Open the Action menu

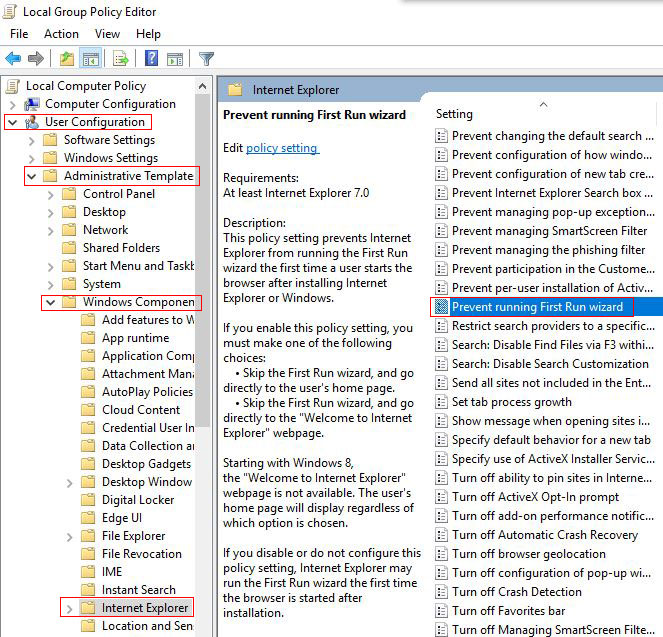(x=61, y=34)
